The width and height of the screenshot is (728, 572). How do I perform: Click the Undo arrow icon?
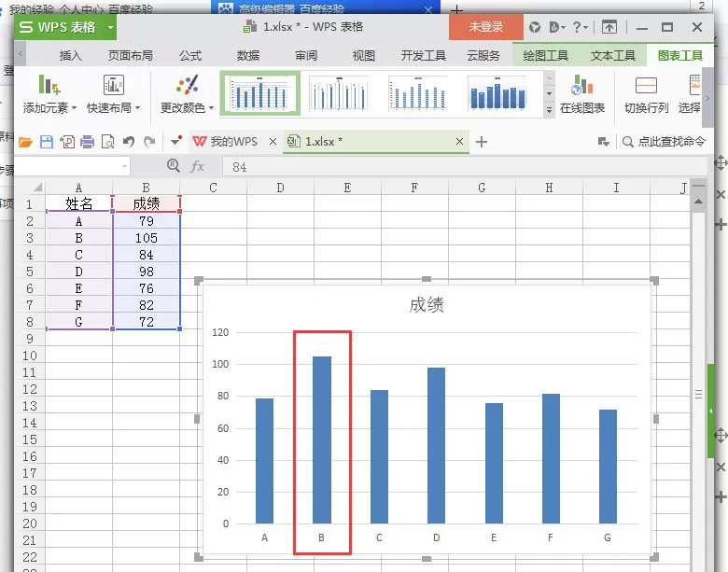tap(129, 142)
